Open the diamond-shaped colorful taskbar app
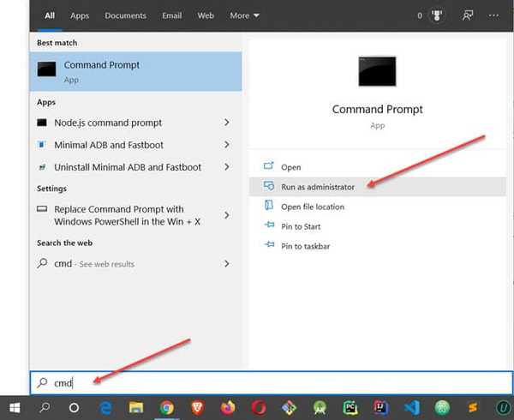The height and width of the screenshot is (420, 514). click(290, 408)
